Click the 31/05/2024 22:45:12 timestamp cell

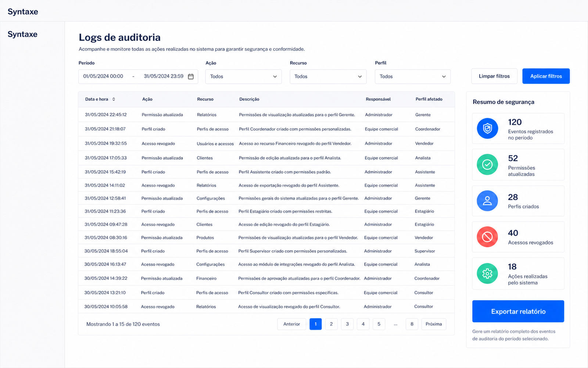106,115
